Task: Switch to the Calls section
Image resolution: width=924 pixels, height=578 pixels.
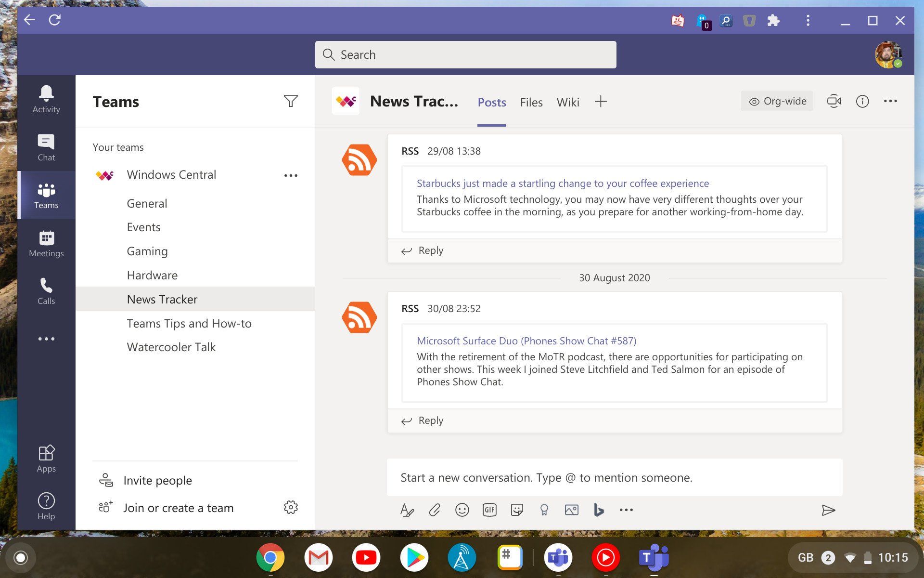Action: (x=46, y=290)
